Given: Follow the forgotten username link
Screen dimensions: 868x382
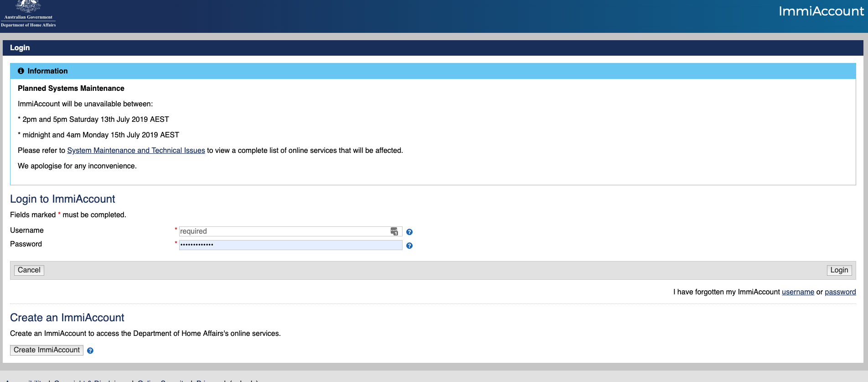Looking at the screenshot, I should [798, 292].
